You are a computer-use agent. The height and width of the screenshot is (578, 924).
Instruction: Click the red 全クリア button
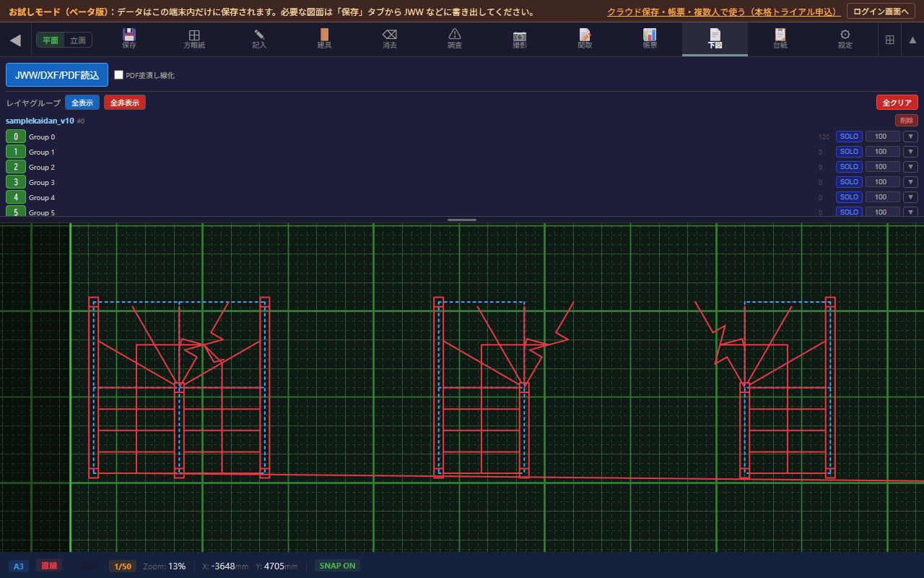click(x=897, y=103)
